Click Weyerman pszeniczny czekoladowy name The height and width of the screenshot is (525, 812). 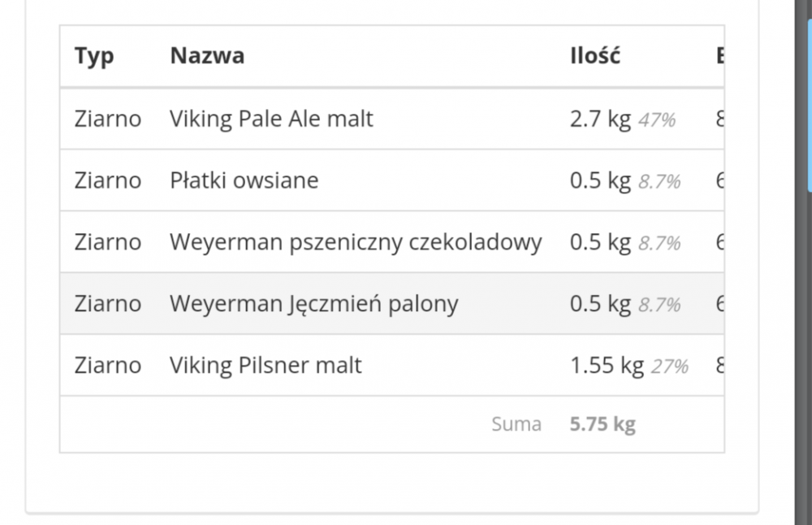pos(355,242)
